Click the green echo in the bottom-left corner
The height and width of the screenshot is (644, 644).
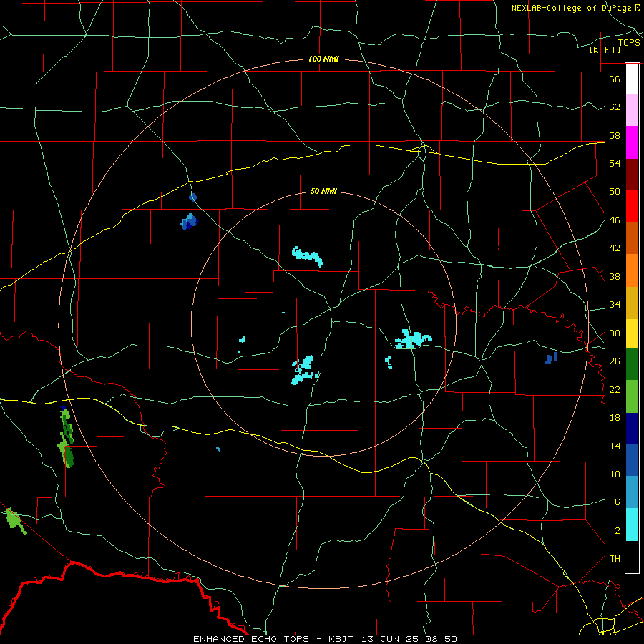coord(16,520)
